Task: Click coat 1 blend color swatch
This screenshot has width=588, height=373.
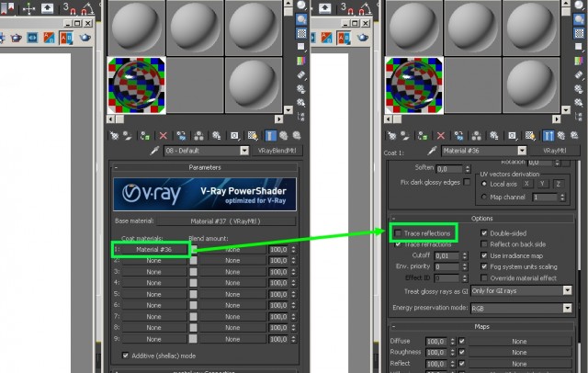Action: click(194, 249)
